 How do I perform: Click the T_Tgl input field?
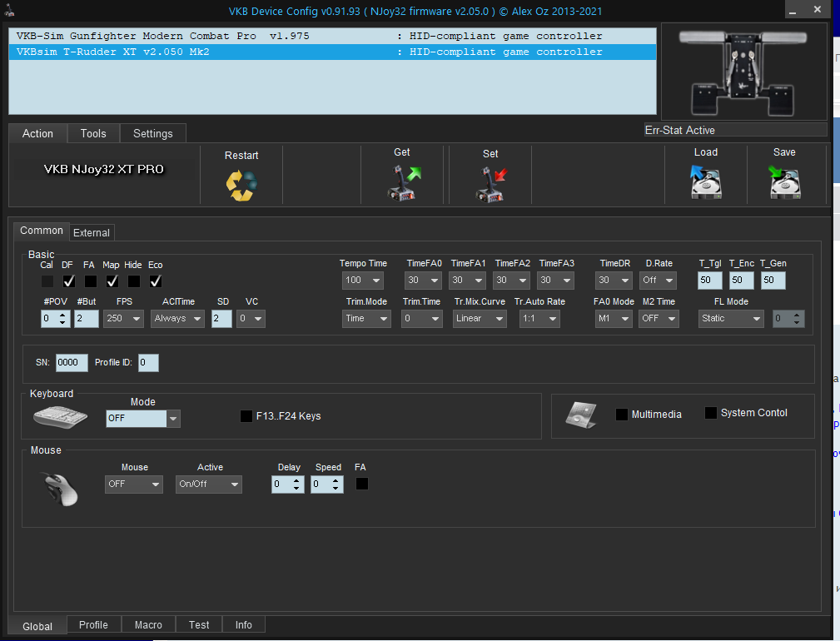pos(710,280)
